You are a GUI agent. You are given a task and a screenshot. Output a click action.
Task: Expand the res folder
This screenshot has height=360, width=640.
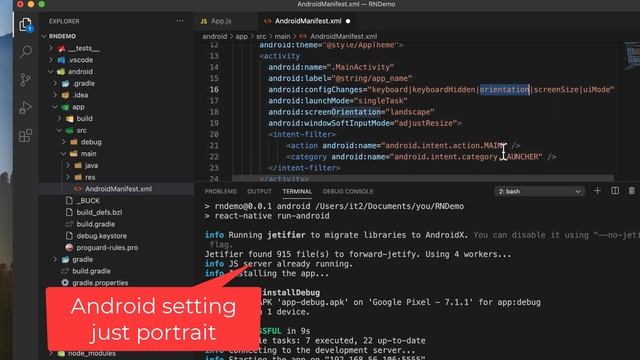coord(68,177)
